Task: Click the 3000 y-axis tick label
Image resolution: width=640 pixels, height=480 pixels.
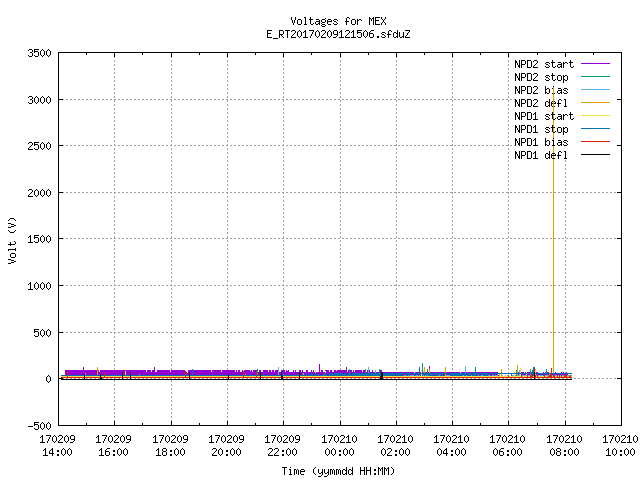Action: [x=40, y=100]
